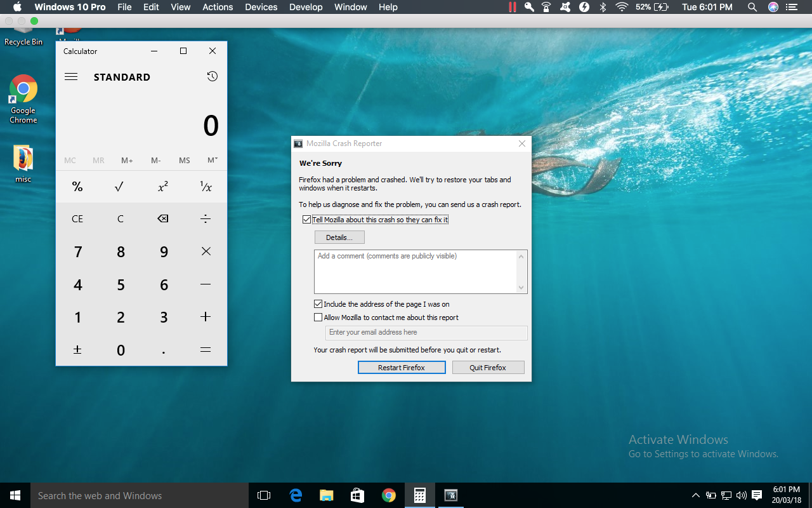This screenshot has width=812, height=508.
Task: Expand the memory list M dropdown
Action: [213, 161]
